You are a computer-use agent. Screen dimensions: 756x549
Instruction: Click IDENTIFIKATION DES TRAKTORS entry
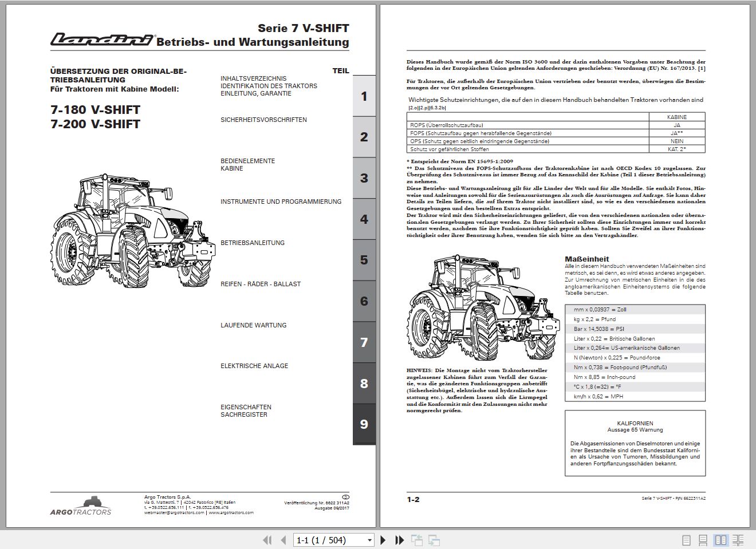tap(269, 86)
